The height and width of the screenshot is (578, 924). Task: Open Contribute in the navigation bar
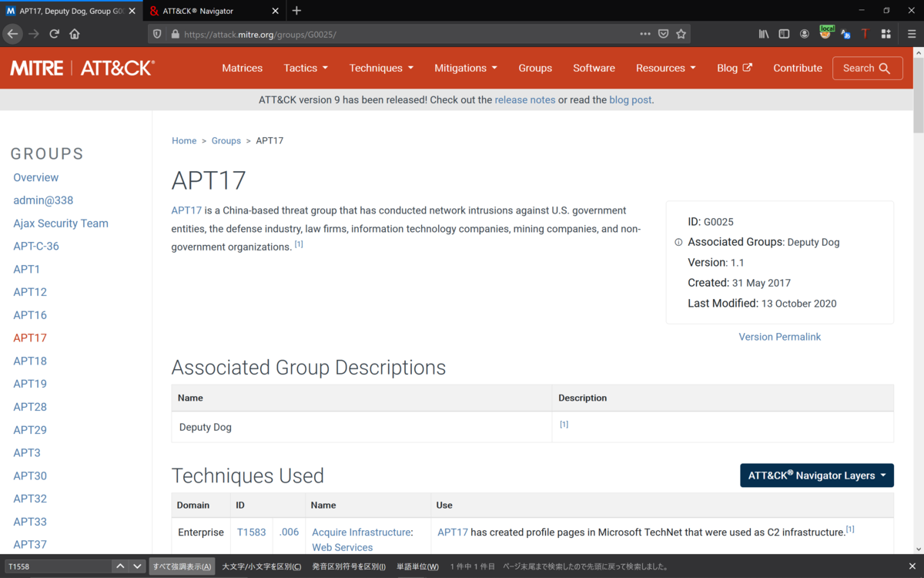point(798,68)
